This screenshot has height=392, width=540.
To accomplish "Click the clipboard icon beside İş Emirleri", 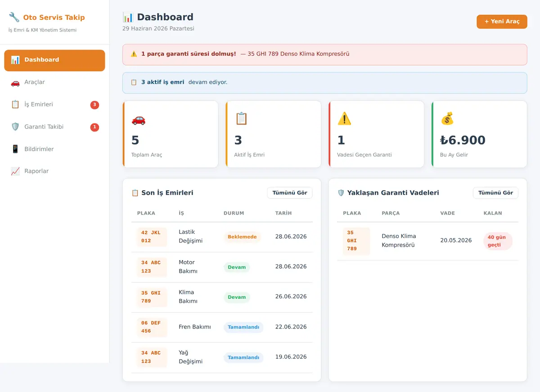I will 15,104.
